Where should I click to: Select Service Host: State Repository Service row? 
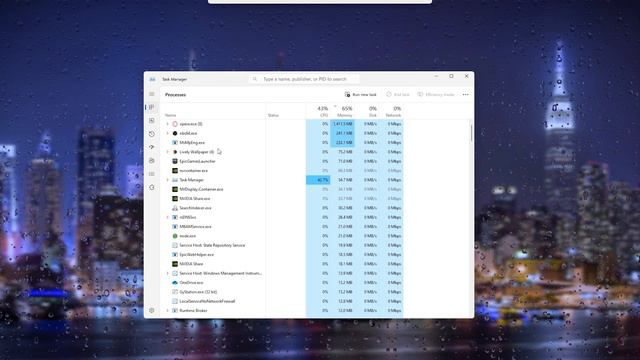(x=283, y=245)
